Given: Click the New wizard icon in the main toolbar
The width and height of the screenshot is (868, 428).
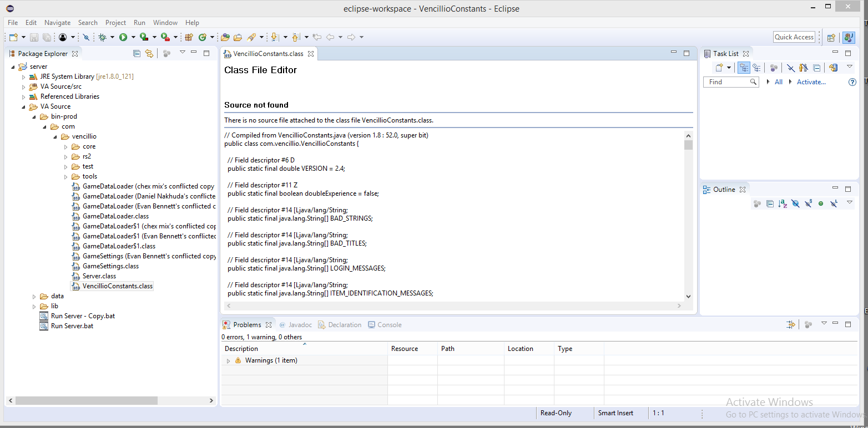Looking at the screenshot, I should point(13,37).
